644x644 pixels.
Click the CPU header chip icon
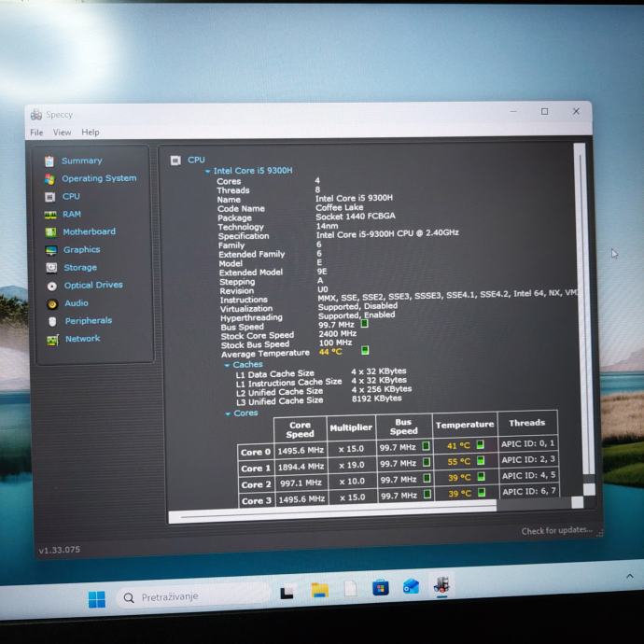click(175, 161)
